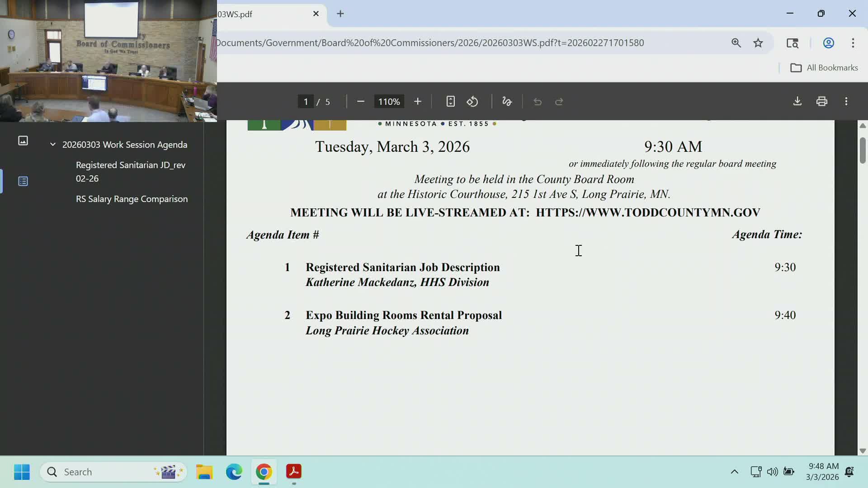Print the PDF document
This screenshot has width=868, height=488.
[821, 101]
